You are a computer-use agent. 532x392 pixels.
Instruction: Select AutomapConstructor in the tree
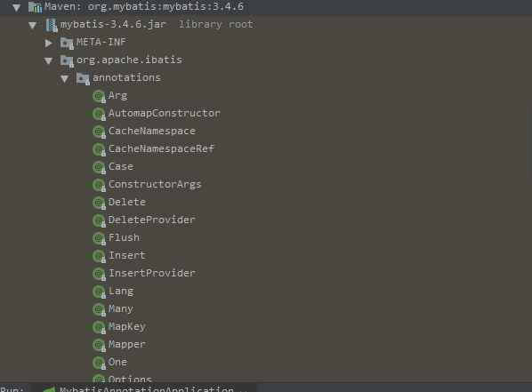coord(165,113)
